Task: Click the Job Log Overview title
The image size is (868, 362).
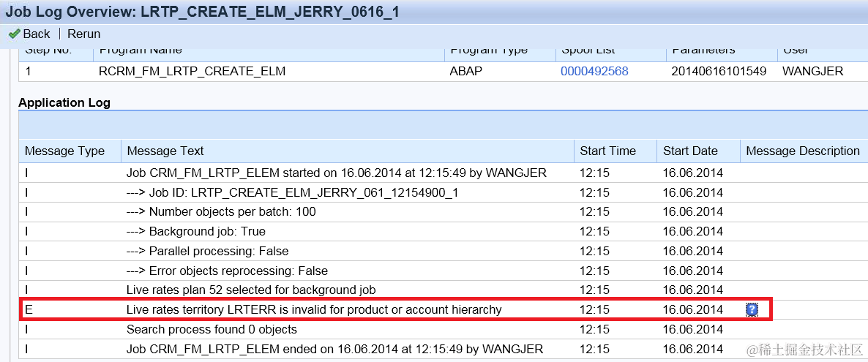Action: (202, 12)
